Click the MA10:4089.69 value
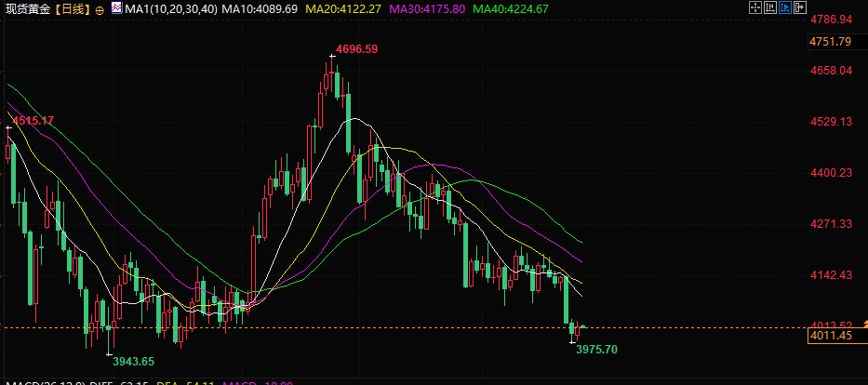Screen dimensions: 868x385 [x=259, y=9]
